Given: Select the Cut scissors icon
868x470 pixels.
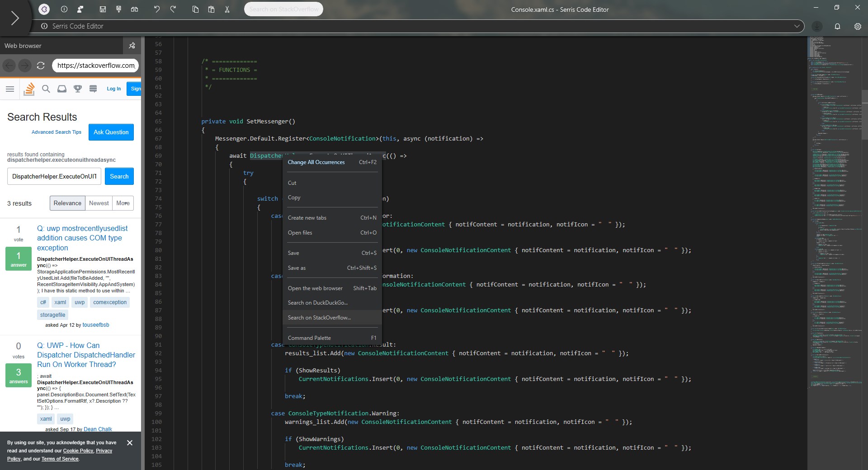Looking at the screenshot, I should click(x=227, y=9).
